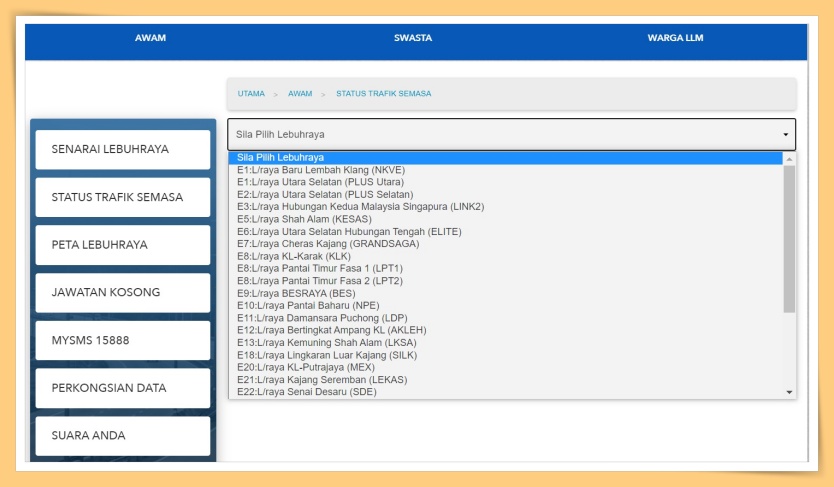Select E8 Pantai Timur Fasa 1 (LPT1)
The image size is (834, 487).
click(505, 268)
